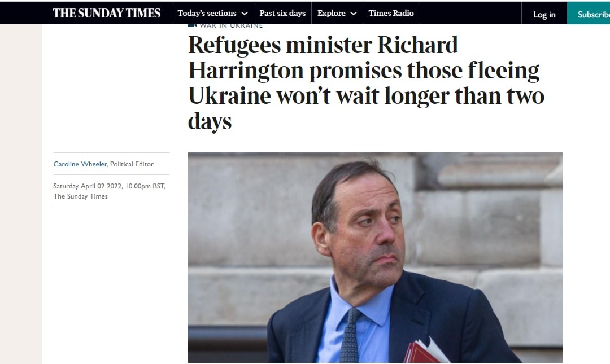Click the man's blue tie in the photo
This screenshot has height=364, width=610.
350,335
